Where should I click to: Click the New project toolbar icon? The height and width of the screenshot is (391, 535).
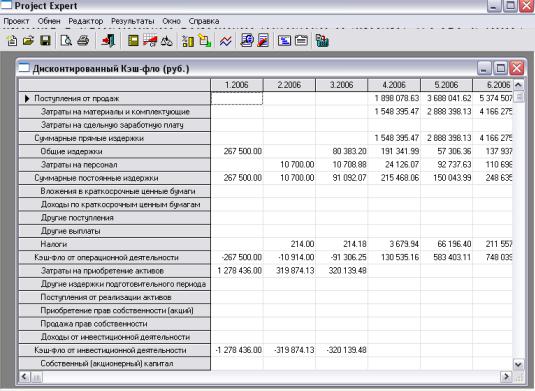pos(12,41)
